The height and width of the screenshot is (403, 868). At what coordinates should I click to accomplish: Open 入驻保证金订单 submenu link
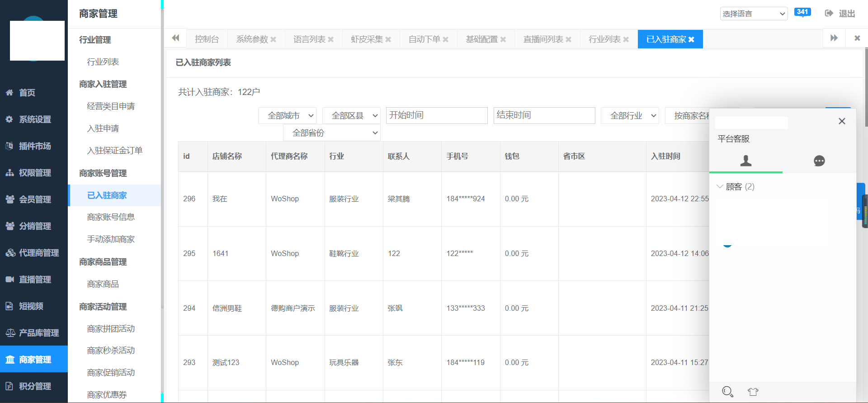coord(115,151)
